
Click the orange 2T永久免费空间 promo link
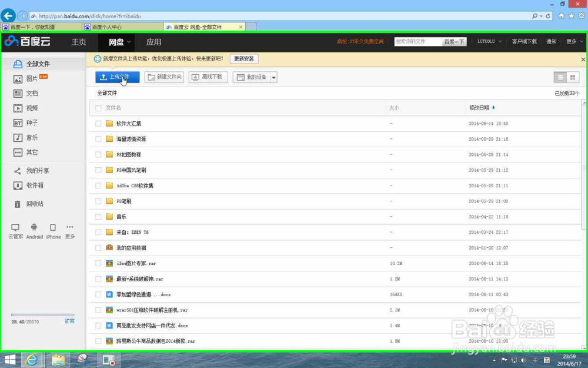click(360, 41)
